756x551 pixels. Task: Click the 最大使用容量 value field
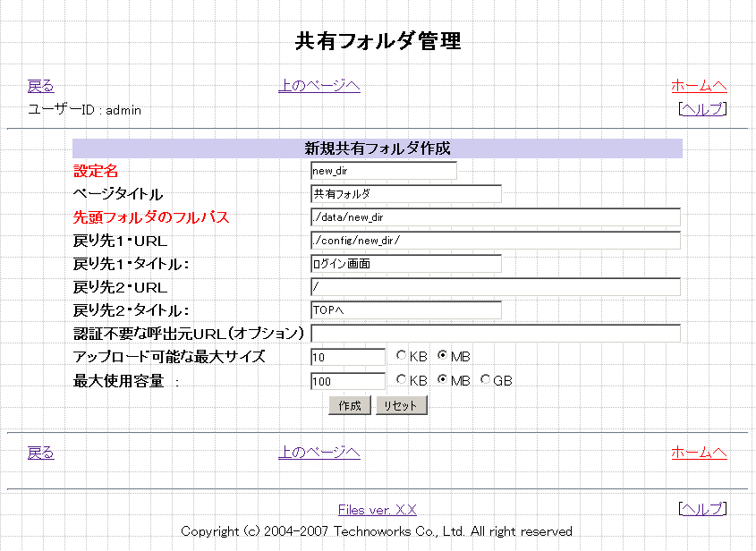point(347,380)
